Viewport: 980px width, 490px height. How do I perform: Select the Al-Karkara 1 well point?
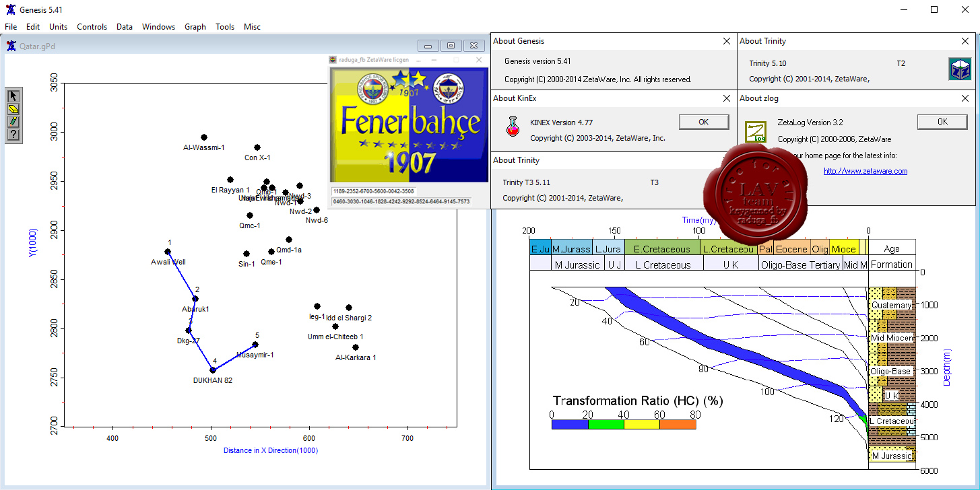pos(356,347)
